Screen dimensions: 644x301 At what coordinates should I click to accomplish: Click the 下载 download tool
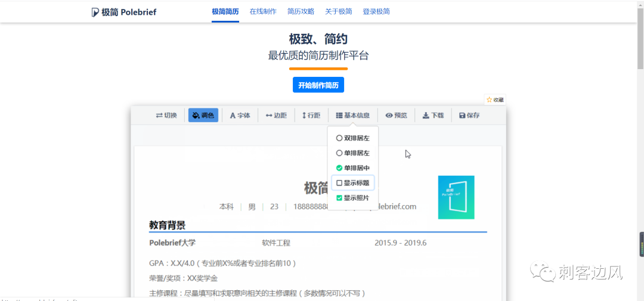click(x=433, y=116)
